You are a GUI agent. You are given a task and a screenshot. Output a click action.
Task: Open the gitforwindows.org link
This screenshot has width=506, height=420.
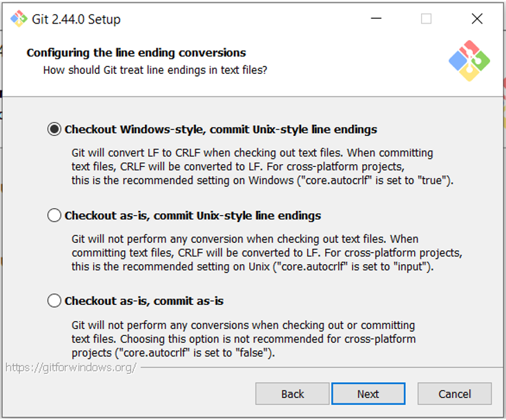point(70,367)
